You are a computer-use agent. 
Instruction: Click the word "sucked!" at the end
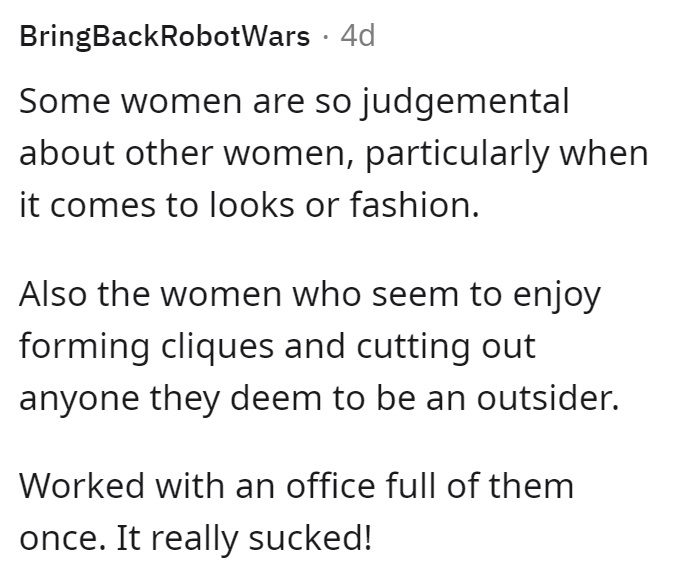pyautogui.click(x=310, y=538)
